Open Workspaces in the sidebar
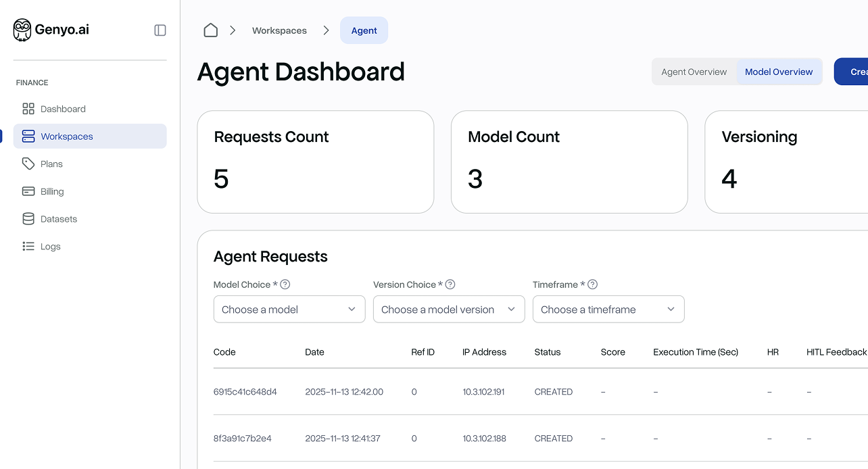 tap(66, 137)
